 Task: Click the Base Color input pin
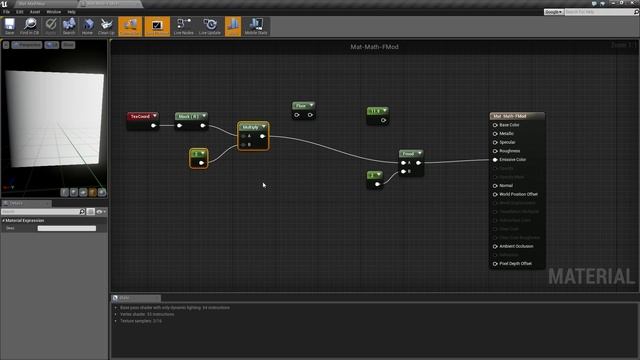click(495, 125)
